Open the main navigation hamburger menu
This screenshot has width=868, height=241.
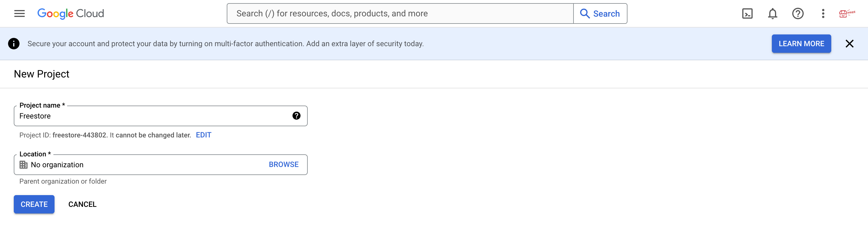coord(20,13)
